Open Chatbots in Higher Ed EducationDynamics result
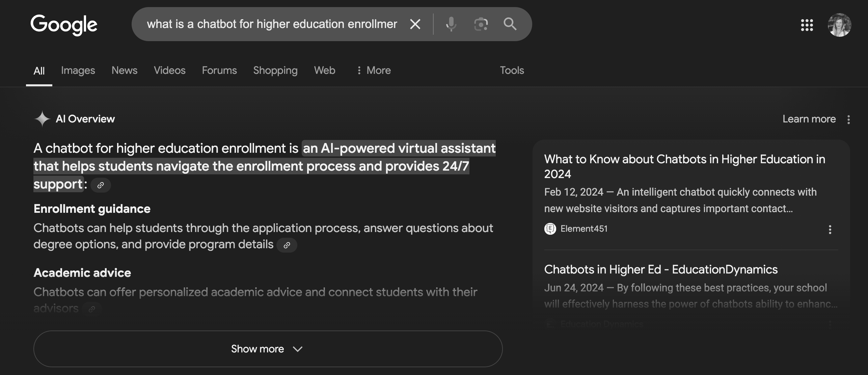 (660, 269)
